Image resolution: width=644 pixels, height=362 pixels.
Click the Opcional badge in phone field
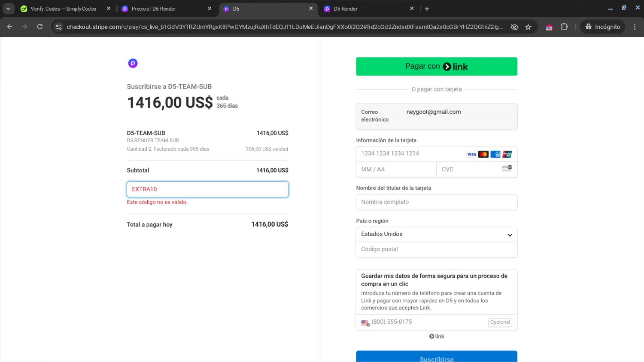point(500,322)
